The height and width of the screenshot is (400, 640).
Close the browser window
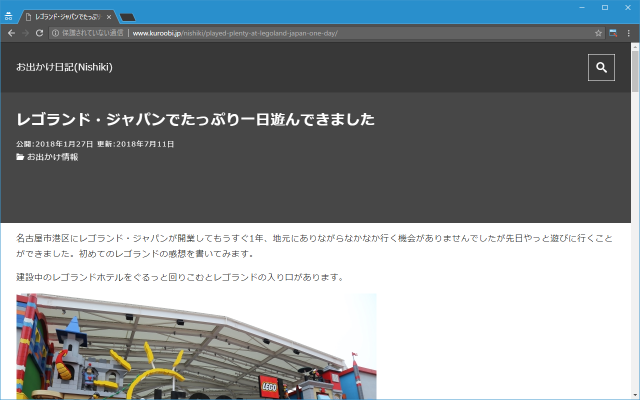tap(628, 7)
